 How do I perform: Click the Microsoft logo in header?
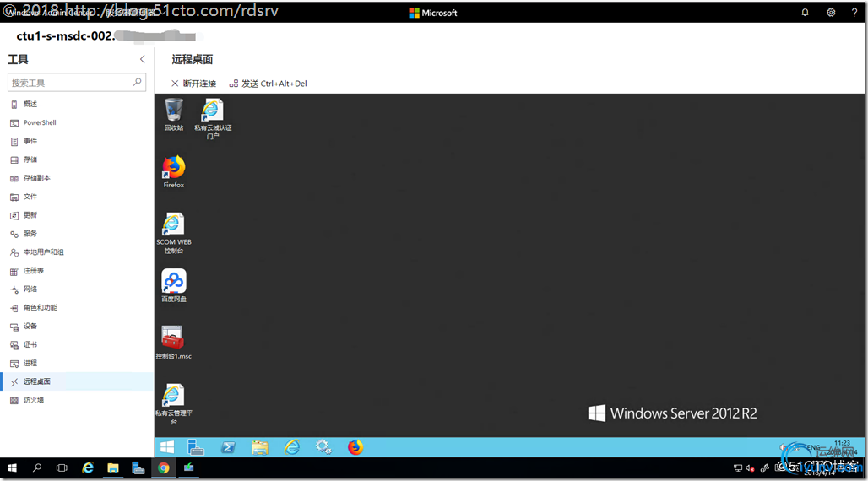coord(433,13)
